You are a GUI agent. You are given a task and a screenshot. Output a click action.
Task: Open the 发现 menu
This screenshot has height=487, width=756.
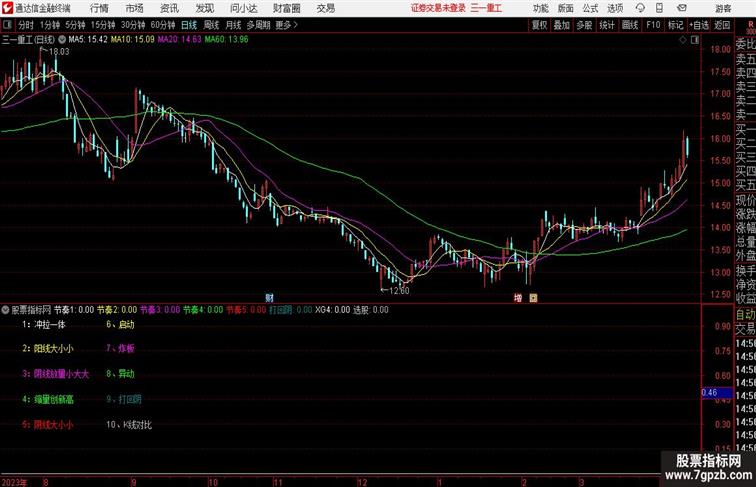204,8
